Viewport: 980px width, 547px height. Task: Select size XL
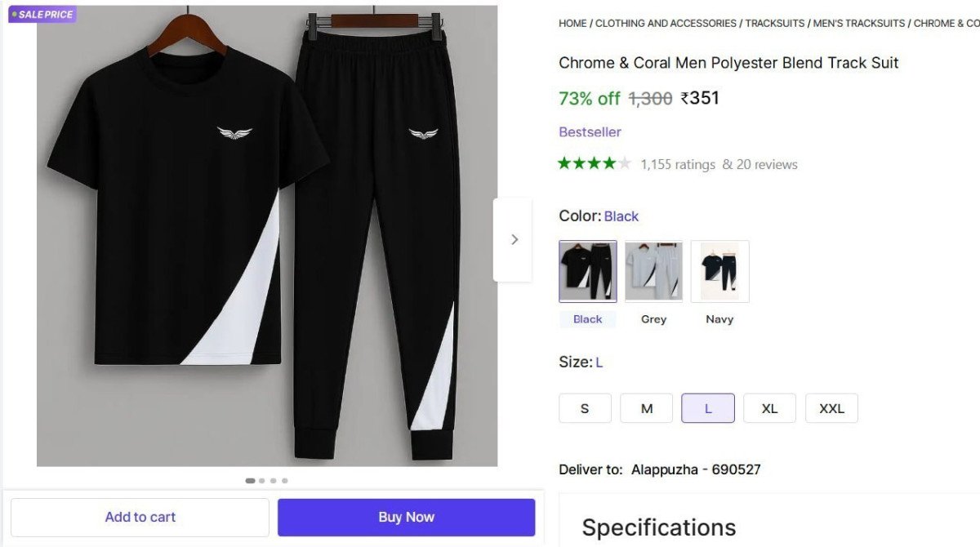pyautogui.click(x=769, y=407)
